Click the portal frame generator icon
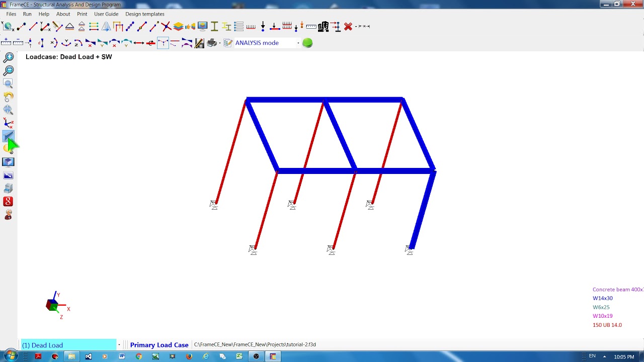This screenshot has height=362, width=644. tap(118, 26)
